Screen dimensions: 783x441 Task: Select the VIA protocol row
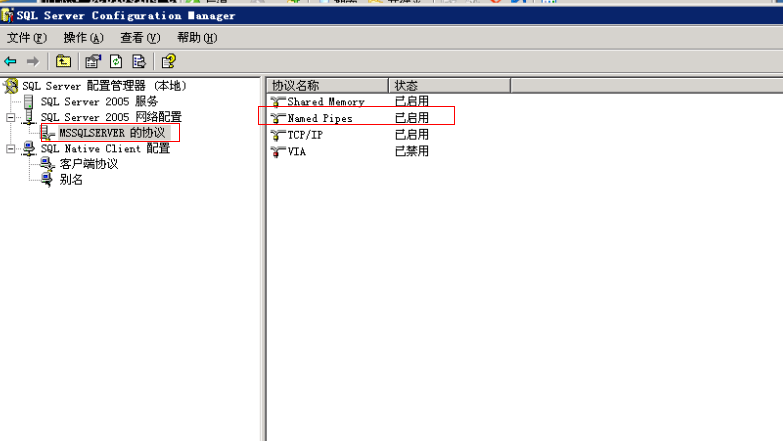[297, 151]
